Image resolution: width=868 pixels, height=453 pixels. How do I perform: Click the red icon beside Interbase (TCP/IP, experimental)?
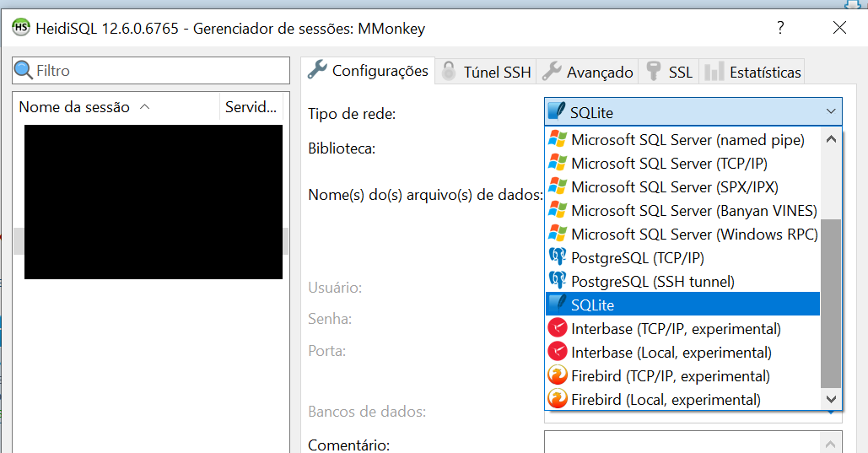tap(558, 328)
